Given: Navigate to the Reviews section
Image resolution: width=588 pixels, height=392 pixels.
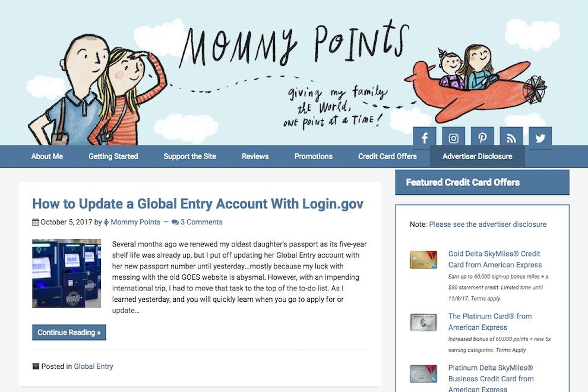Looking at the screenshot, I should click(x=255, y=156).
